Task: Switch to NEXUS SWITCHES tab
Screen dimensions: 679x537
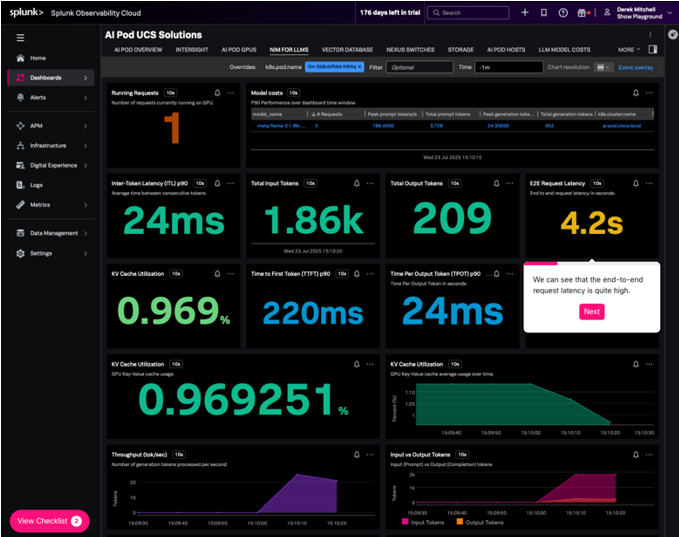Action: point(410,50)
